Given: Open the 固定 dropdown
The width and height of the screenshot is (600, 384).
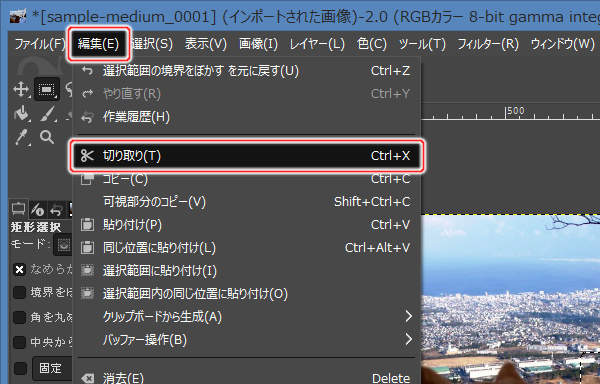Looking at the screenshot, I should [52, 368].
